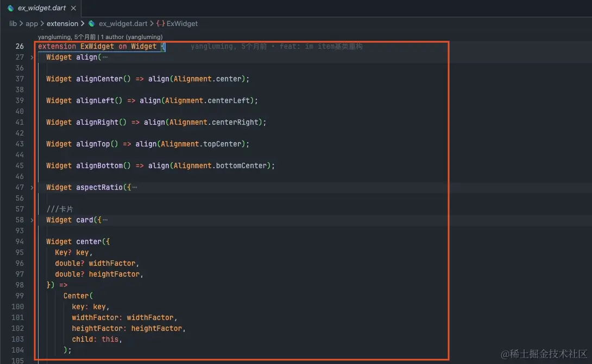Click the fold ellipsis after card({
This screenshot has height=364, width=592.
tap(105, 220)
